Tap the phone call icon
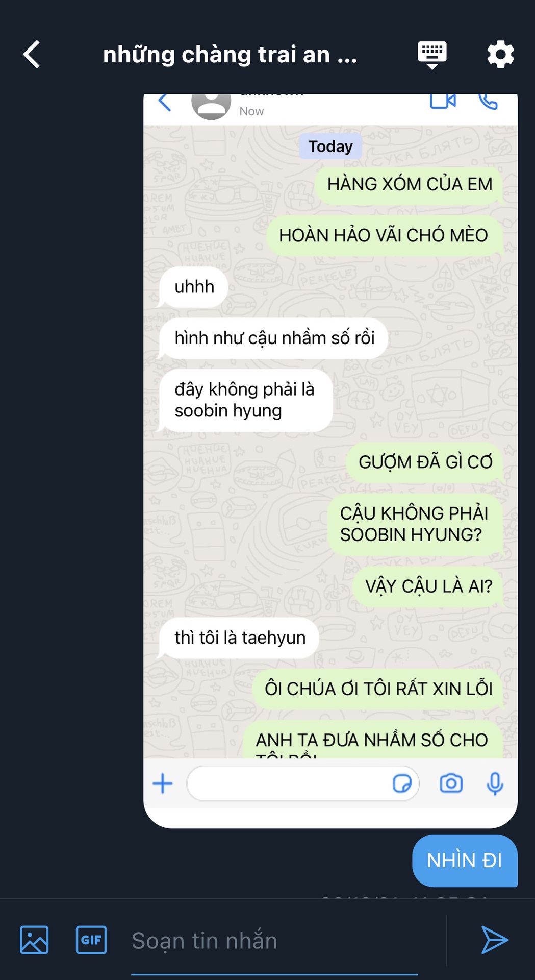Image resolution: width=535 pixels, height=980 pixels. (488, 101)
